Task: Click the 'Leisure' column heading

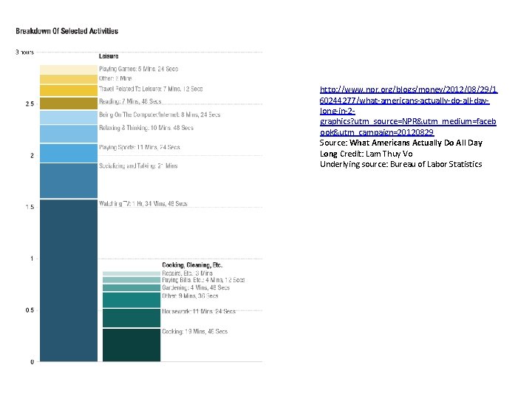Action: 109,56
